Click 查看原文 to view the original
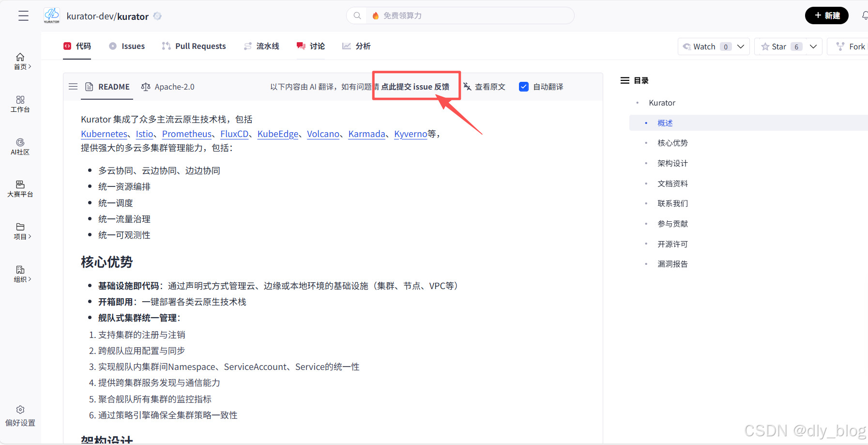 pyautogui.click(x=484, y=87)
